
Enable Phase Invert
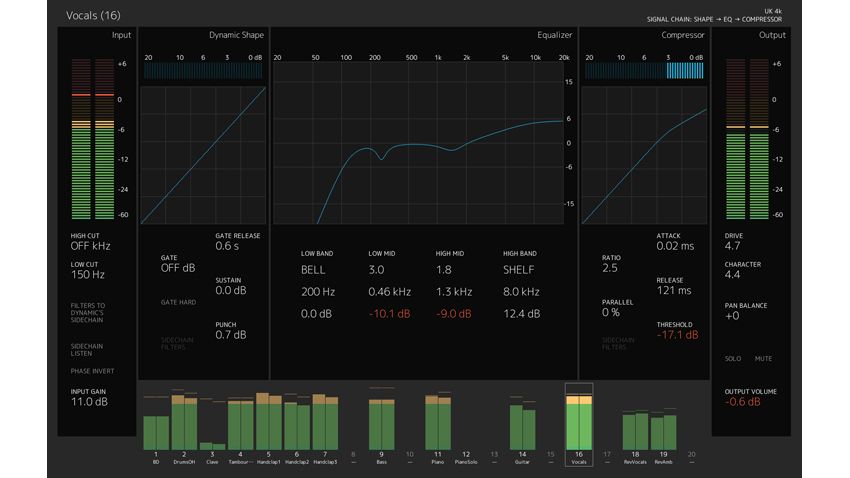92,371
